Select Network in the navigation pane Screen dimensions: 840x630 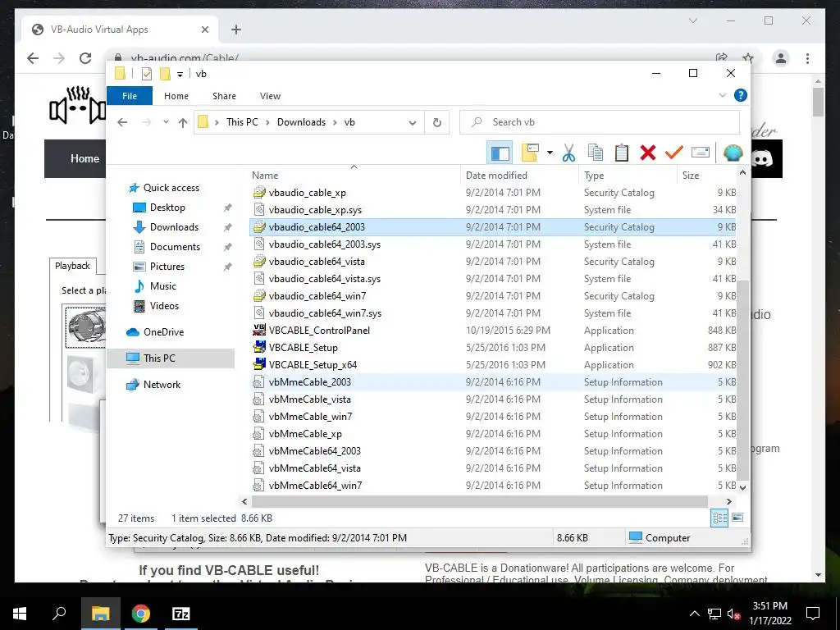[x=162, y=385]
